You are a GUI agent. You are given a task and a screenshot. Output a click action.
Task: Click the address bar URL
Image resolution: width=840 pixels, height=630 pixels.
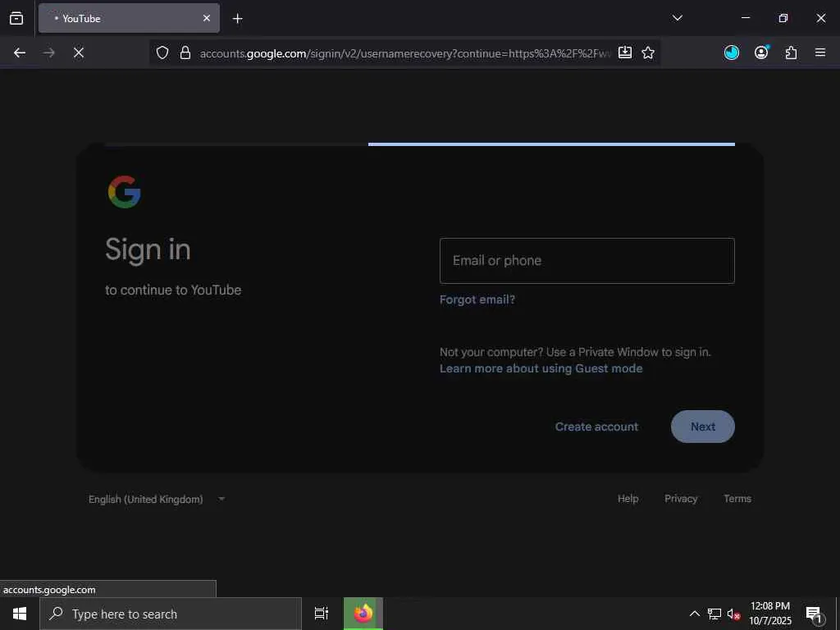(405, 53)
